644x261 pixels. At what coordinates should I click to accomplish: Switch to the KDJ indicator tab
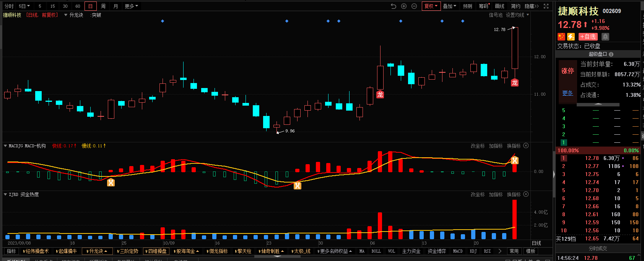473,251
